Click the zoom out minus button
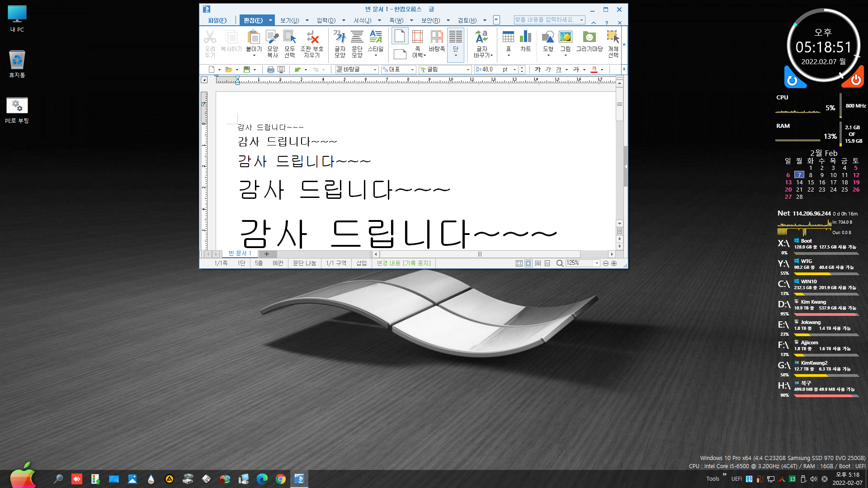Screen dimensions: 868x488 pos(606,263)
